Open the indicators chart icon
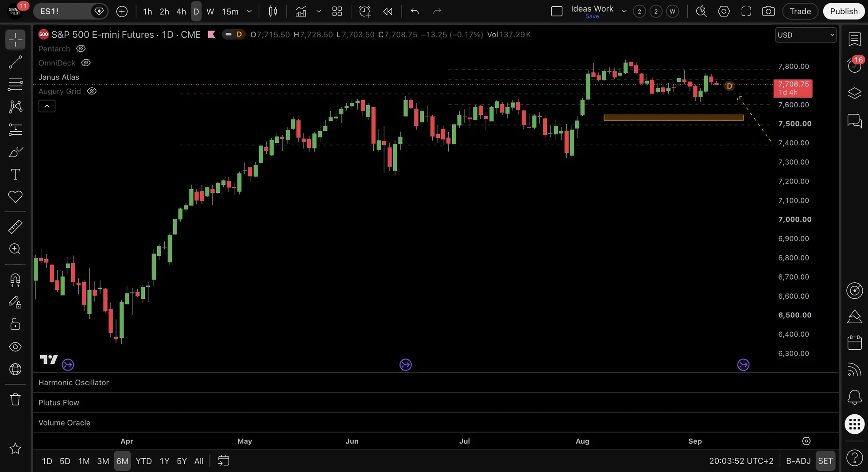868x472 pixels. 301,12
